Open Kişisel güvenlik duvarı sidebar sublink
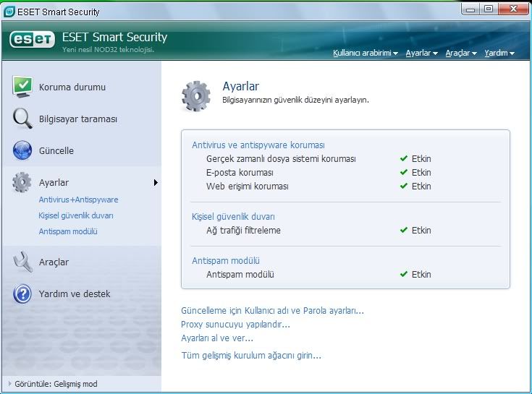532x394 pixels. coord(76,215)
